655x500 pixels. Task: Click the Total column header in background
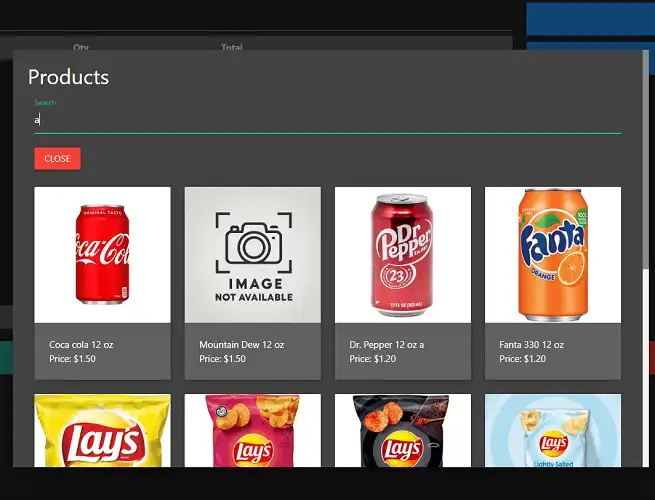232,46
